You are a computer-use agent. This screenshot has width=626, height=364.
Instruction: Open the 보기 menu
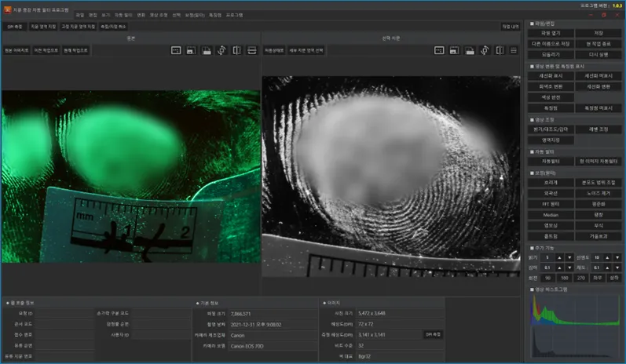(106, 15)
